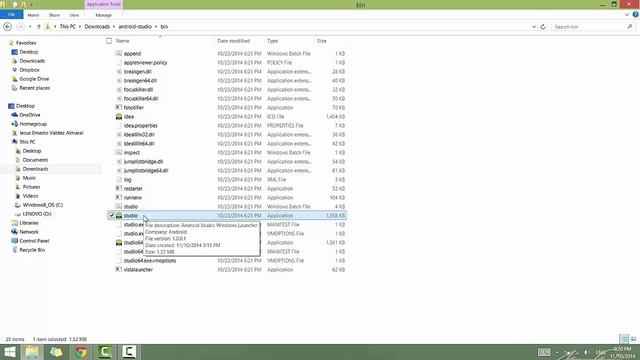
Task: Sort files by Type column
Action: tap(272, 41)
